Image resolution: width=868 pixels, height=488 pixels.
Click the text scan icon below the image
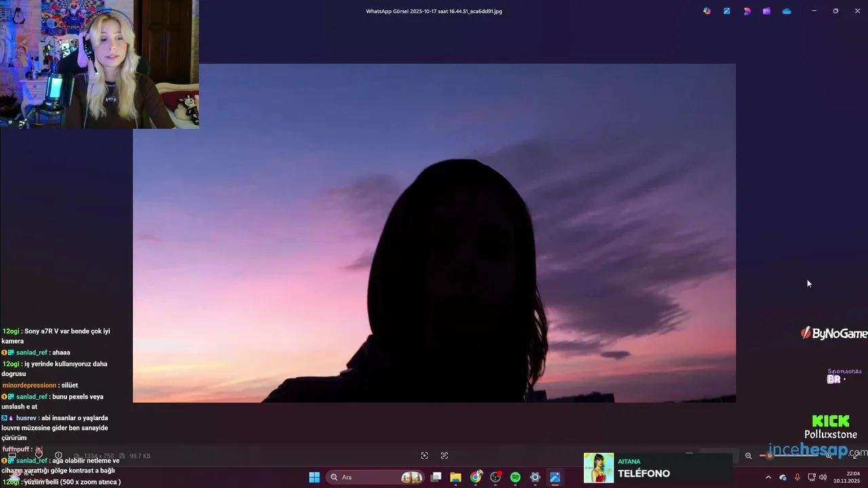click(x=444, y=455)
